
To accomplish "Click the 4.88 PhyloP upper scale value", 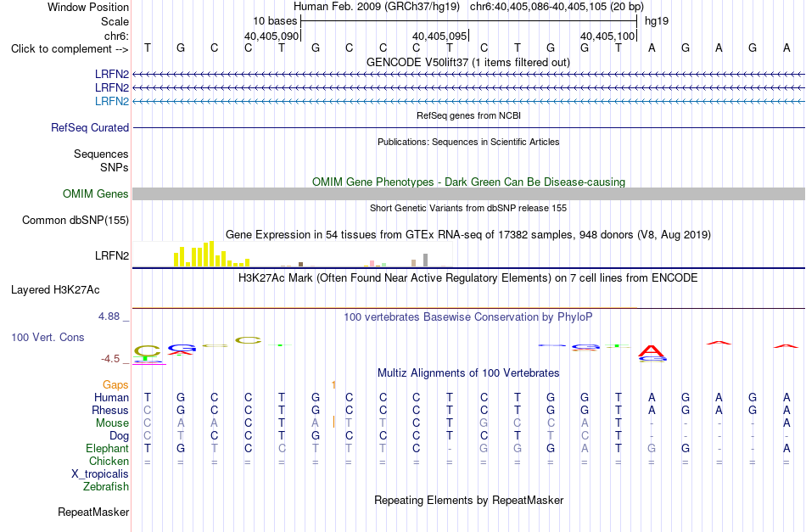I will pos(109,316).
